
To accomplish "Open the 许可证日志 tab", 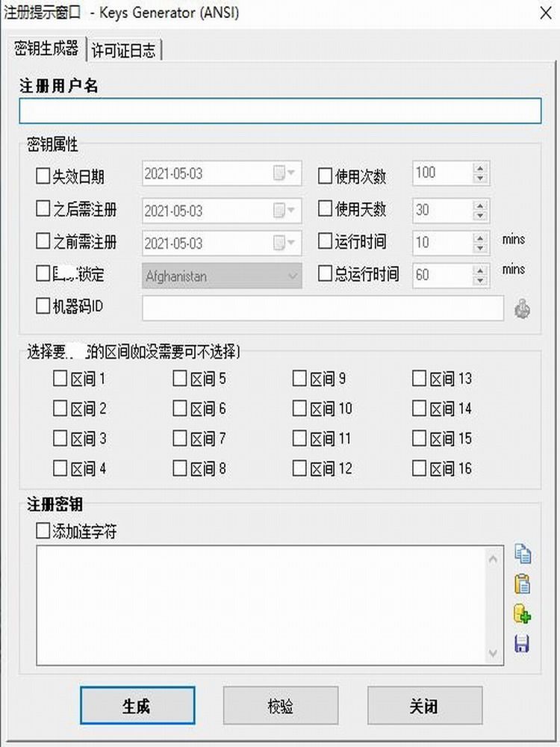I will click(124, 51).
